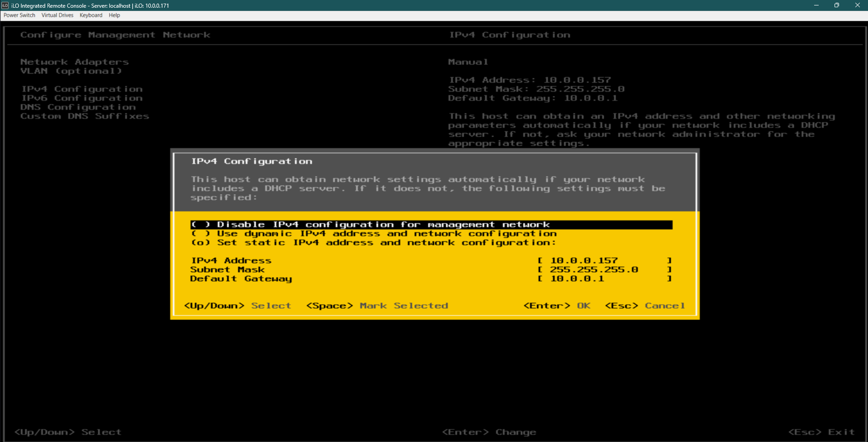Select Network Adapters in the left menu
The width and height of the screenshot is (868, 442).
coord(74,62)
